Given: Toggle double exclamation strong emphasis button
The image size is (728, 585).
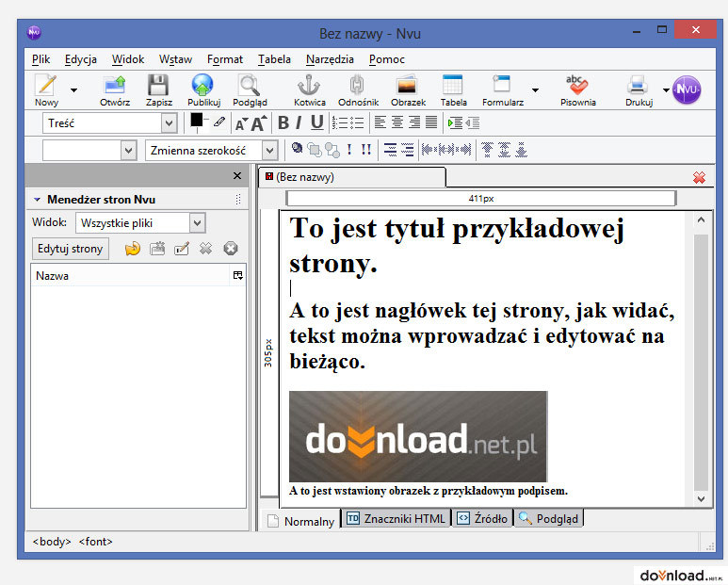Looking at the screenshot, I should pyautogui.click(x=365, y=150).
